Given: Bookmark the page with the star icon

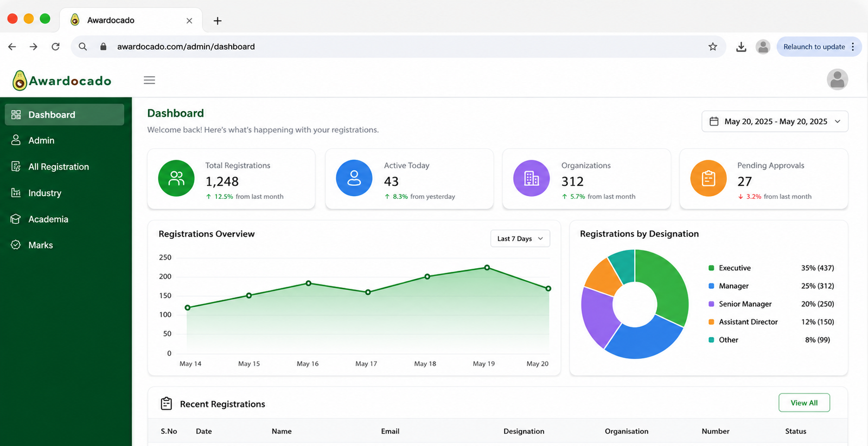Looking at the screenshot, I should click(713, 47).
